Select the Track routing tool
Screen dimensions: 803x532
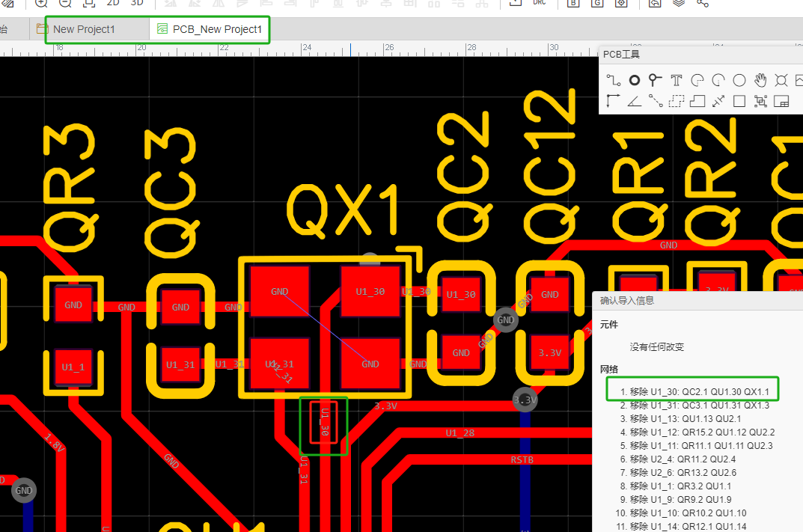click(x=614, y=80)
